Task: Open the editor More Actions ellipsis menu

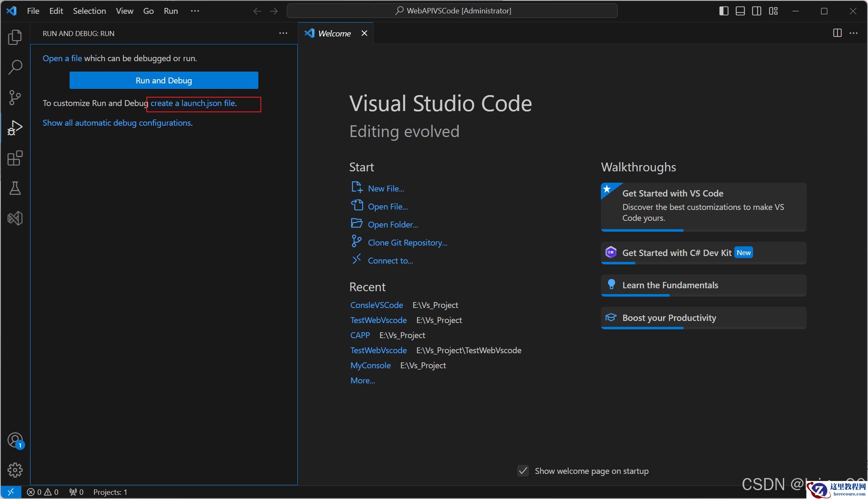Action: pos(853,33)
